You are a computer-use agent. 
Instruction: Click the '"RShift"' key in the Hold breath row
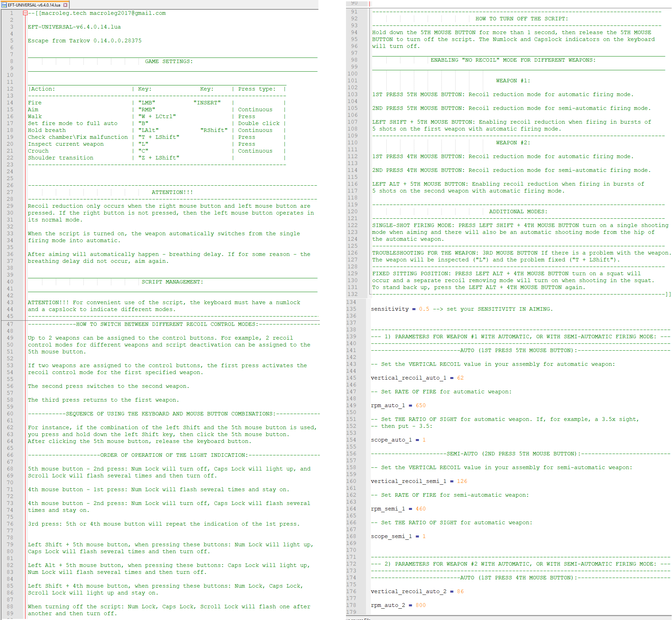click(214, 130)
